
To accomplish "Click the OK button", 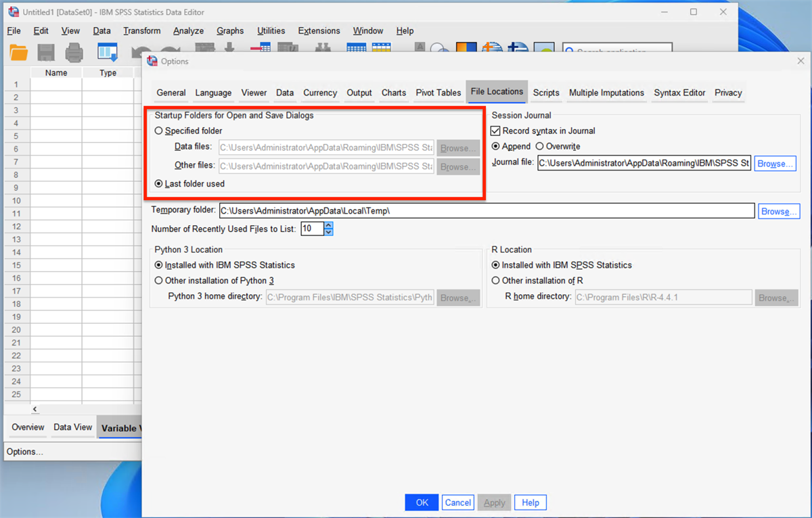I will [x=422, y=502].
